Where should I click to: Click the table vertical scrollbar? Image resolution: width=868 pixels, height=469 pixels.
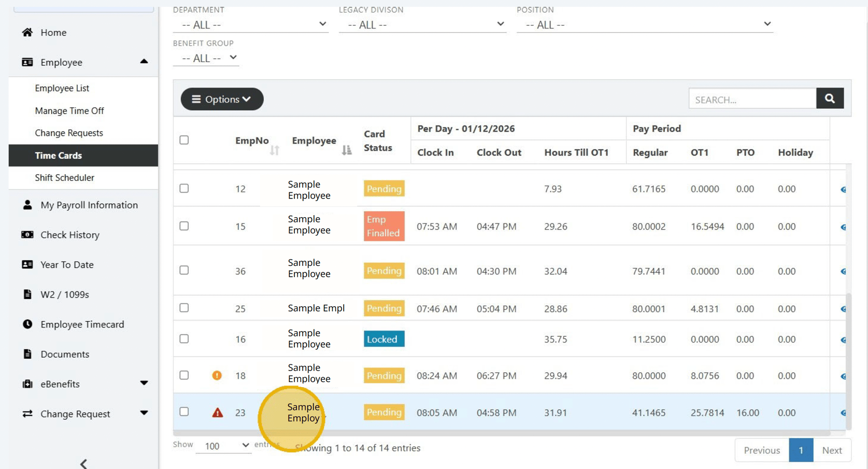848,361
